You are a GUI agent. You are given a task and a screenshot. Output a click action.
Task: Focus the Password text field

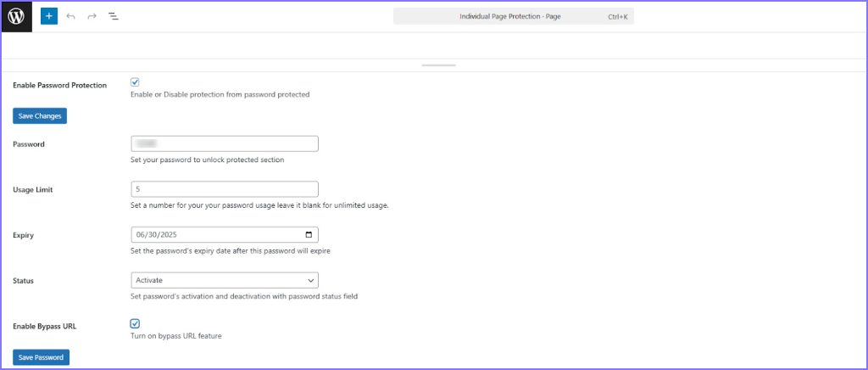225,144
